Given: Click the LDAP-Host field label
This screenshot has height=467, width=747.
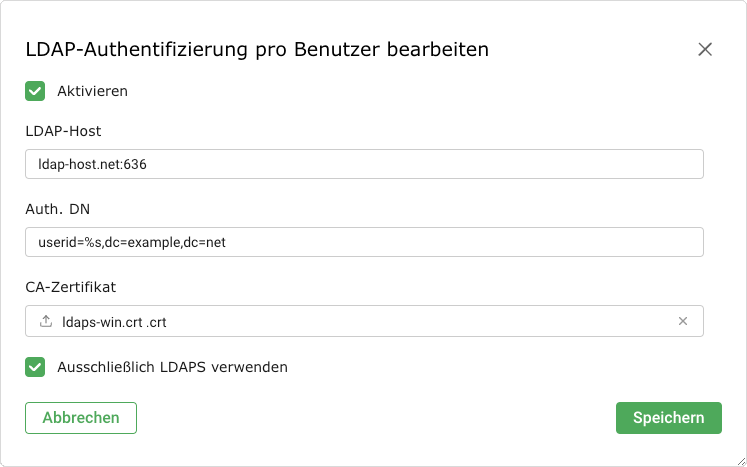Looking at the screenshot, I should click(64, 131).
